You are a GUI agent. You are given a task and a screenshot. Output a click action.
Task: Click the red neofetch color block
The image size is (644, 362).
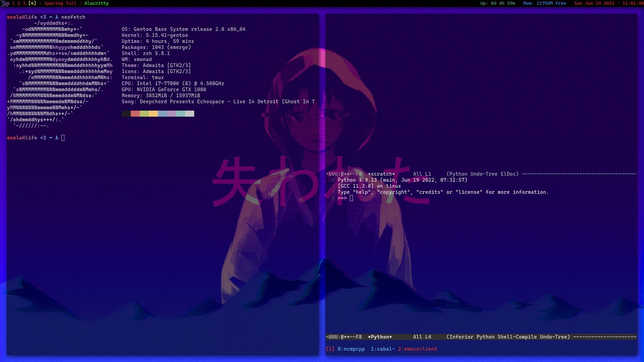[x=135, y=114]
